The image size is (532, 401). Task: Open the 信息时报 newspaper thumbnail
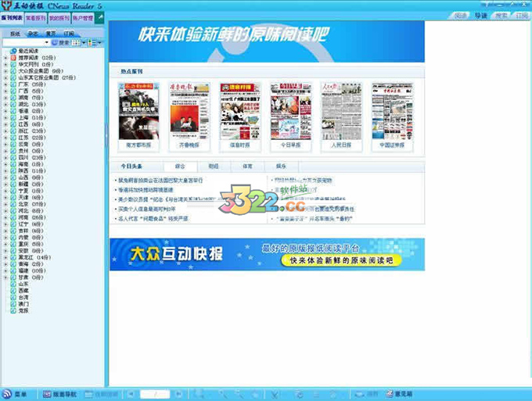(x=240, y=112)
